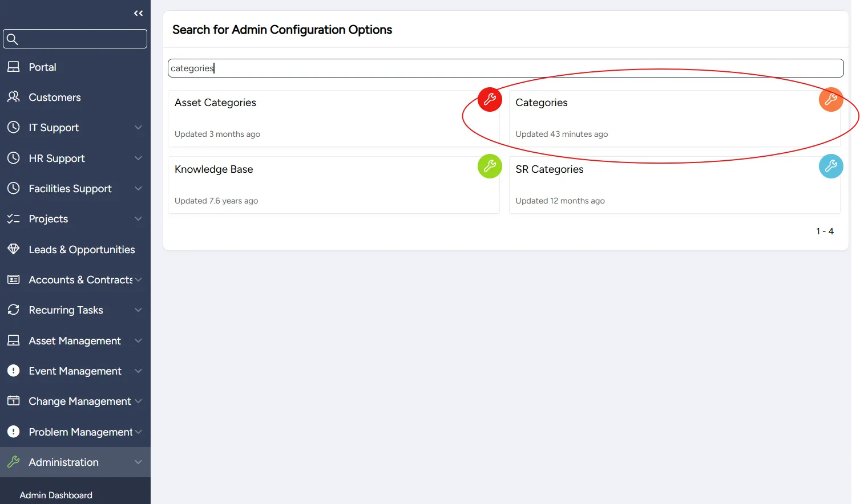Click the Leads & Opportunities diamond icon

coord(14,249)
